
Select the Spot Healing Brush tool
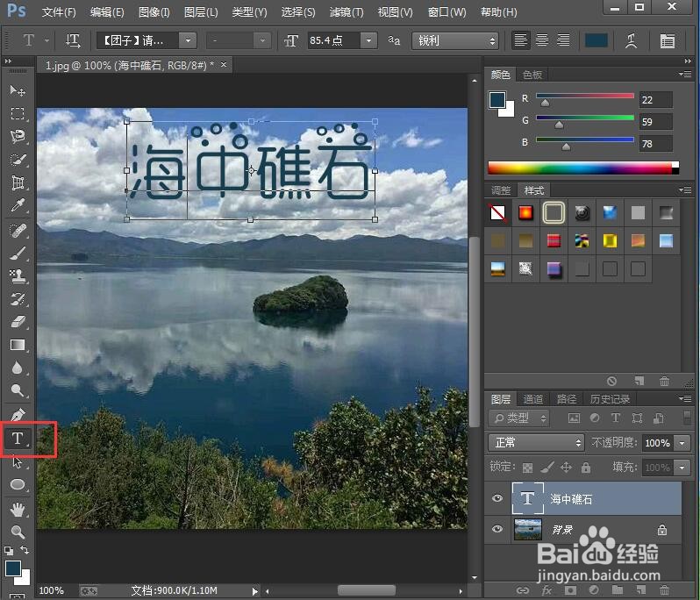[18, 231]
